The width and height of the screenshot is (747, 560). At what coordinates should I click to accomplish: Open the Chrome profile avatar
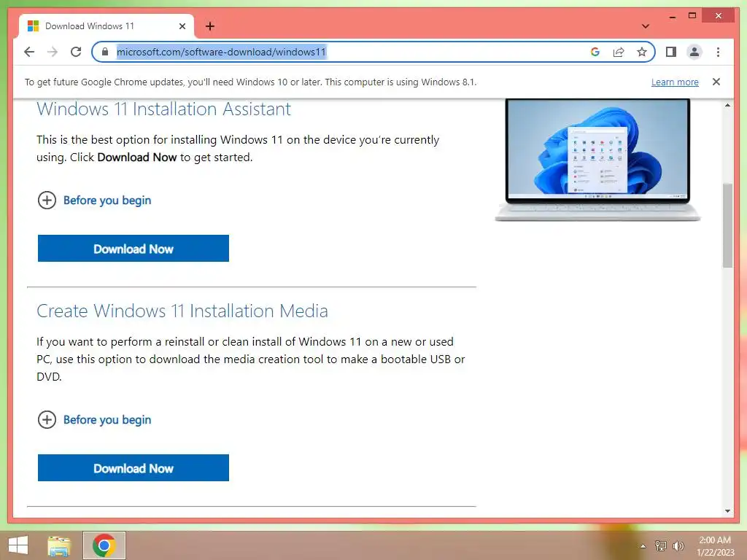pos(694,52)
